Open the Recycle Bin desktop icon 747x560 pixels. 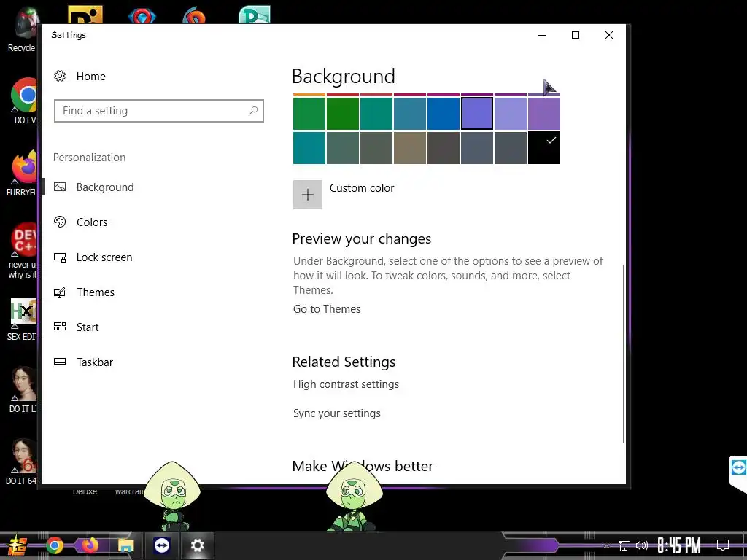(21, 29)
